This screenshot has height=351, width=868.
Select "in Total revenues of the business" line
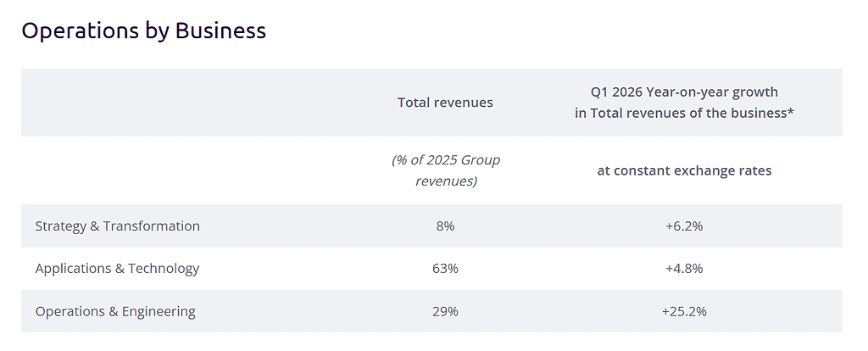tap(680, 113)
